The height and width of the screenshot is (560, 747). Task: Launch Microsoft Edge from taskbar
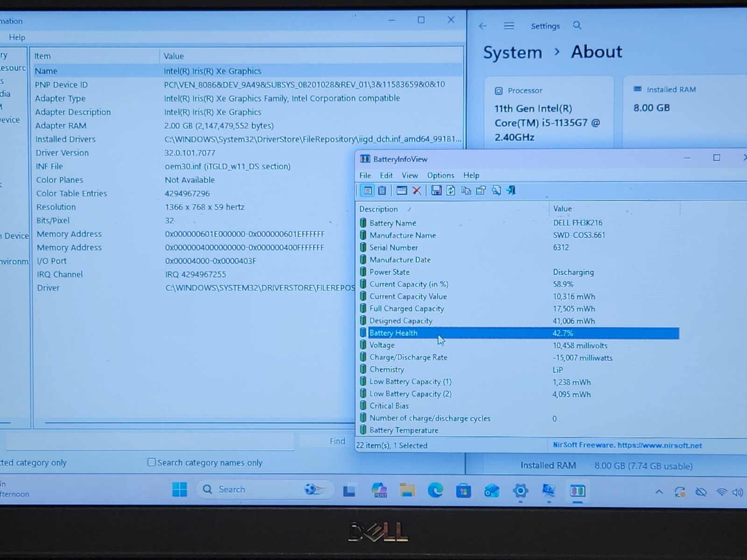coord(435,490)
